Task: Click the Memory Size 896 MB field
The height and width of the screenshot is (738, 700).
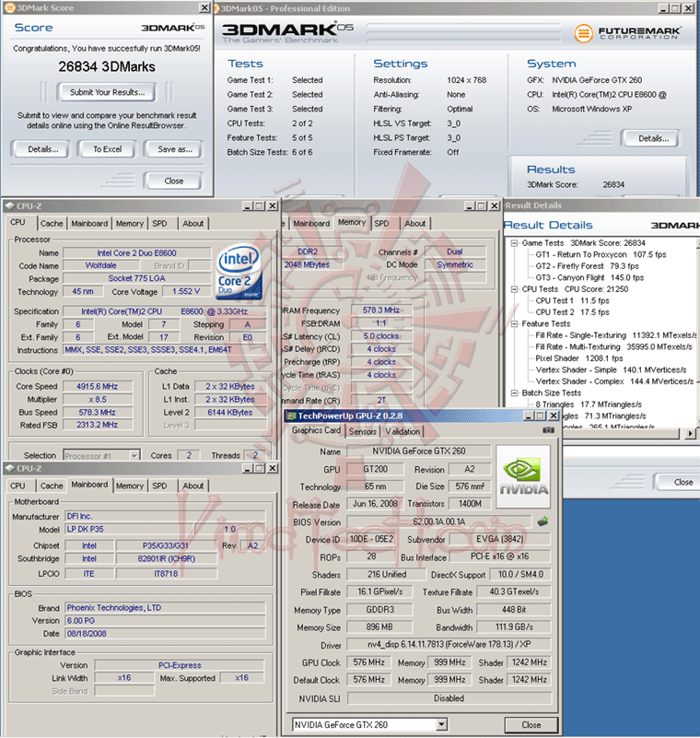Action: point(379,627)
